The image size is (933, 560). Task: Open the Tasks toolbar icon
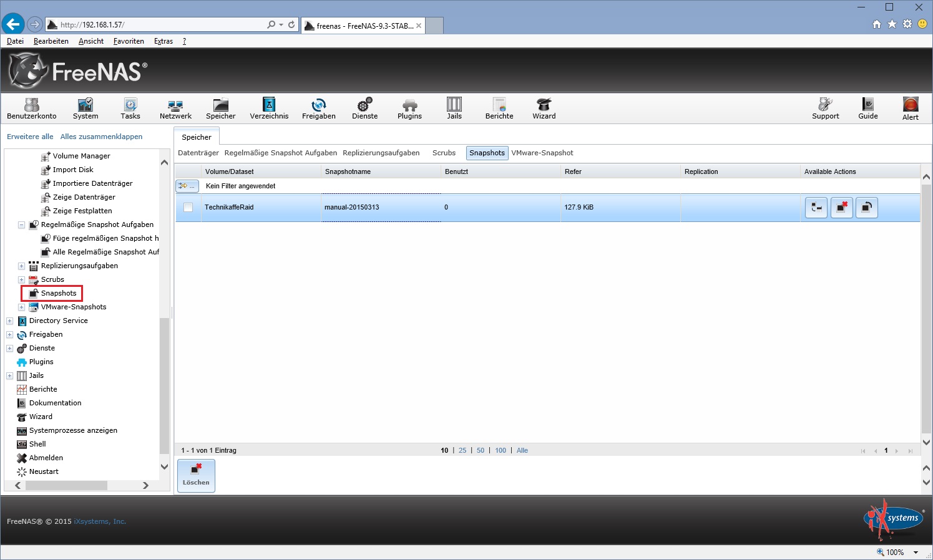tap(130, 109)
